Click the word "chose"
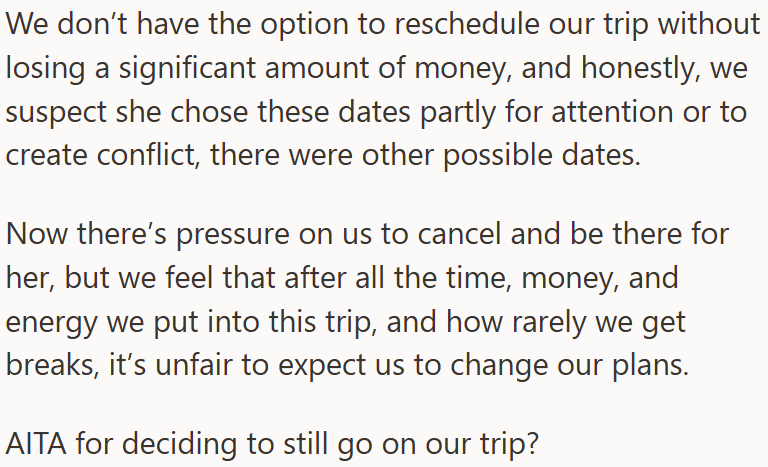 click(x=210, y=112)
